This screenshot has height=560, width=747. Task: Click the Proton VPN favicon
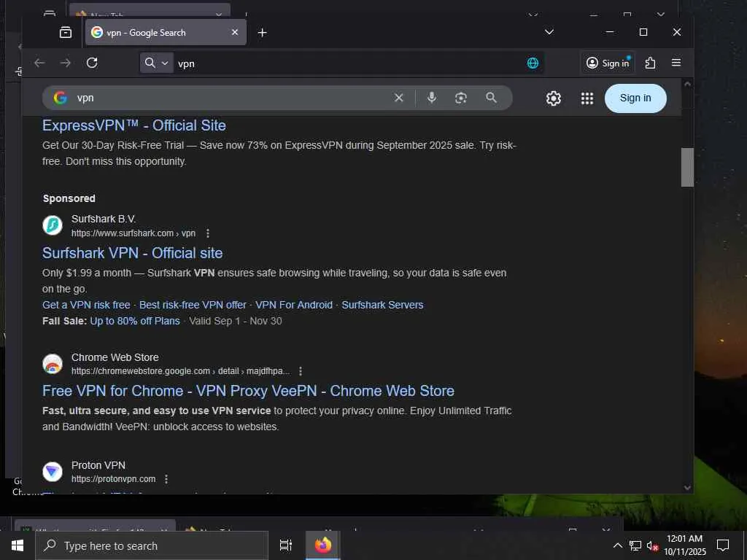click(53, 472)
